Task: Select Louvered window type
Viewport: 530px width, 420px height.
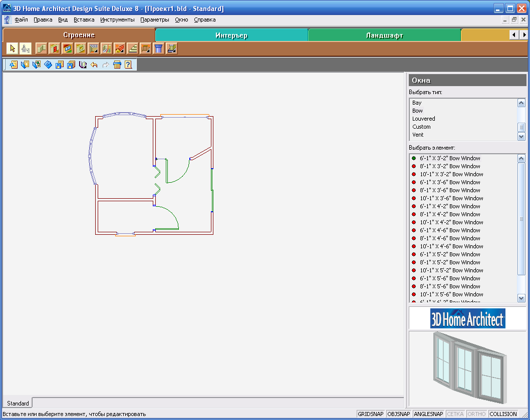Action: tap(423, 119)
